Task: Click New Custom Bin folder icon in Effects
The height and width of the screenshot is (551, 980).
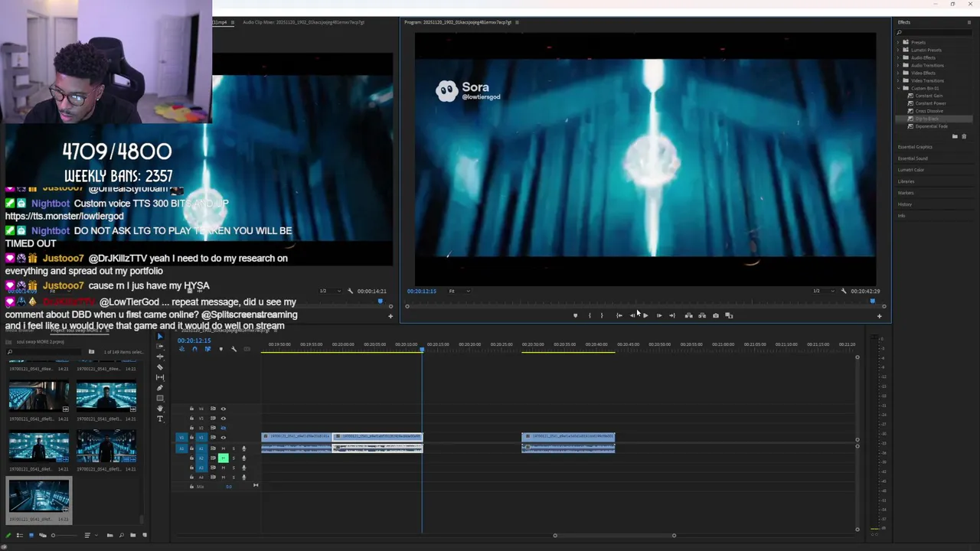Action: tap(955, 136)
